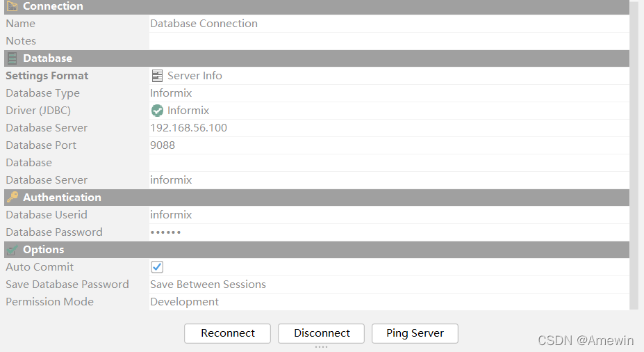Open the Permission Mode Development selector

click(x=389, y=301)
